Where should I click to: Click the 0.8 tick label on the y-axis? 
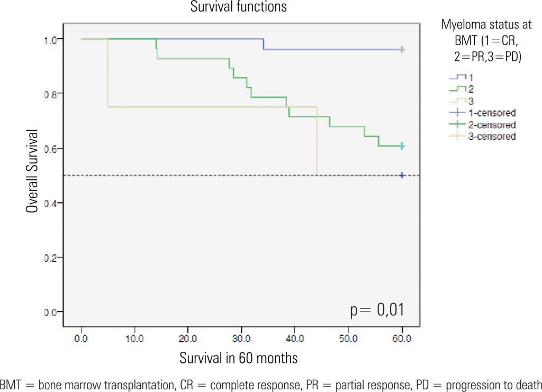click(x=49, y=94)
